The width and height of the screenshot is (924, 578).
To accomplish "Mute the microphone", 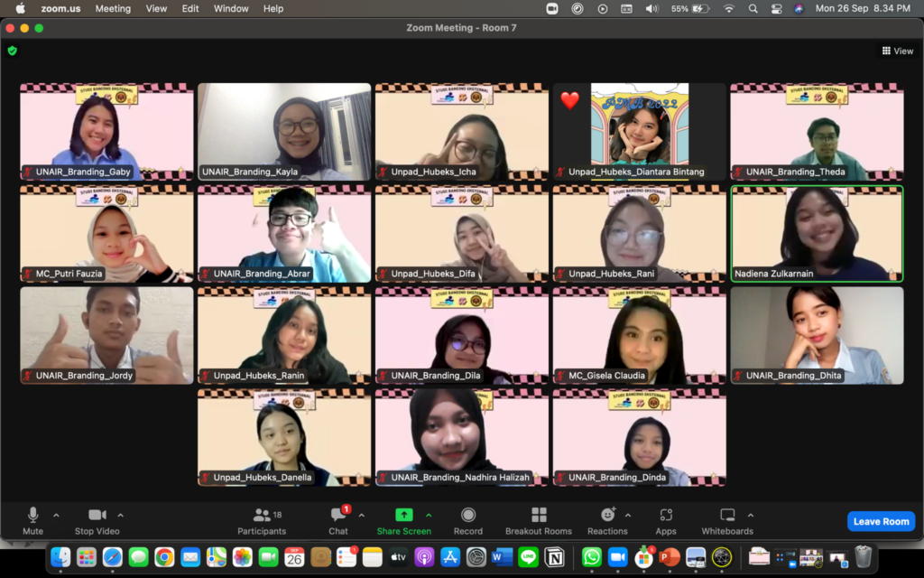I will tap(33, 520).
